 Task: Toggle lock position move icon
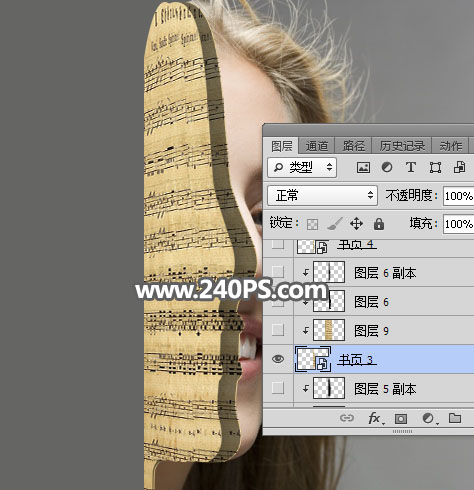[356, 224]
